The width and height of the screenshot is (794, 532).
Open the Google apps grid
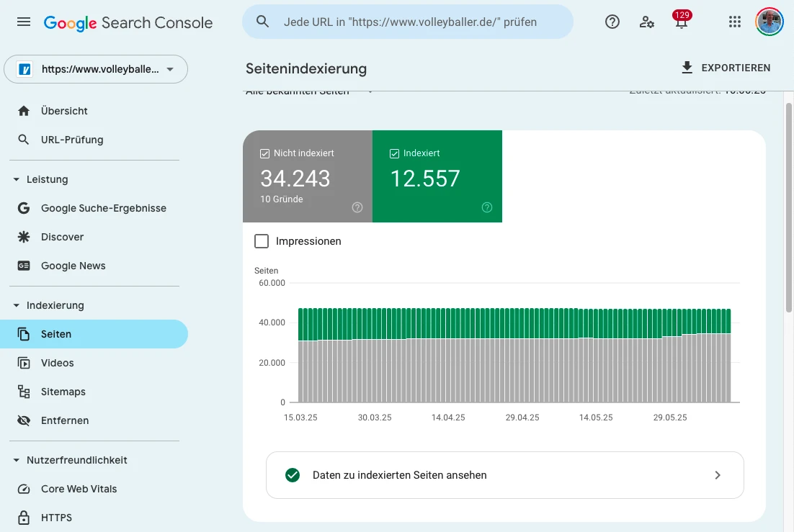tap(734, 22)
